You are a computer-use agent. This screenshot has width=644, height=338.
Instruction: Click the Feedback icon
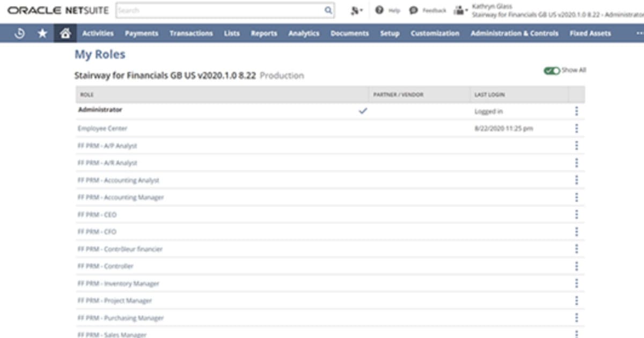pos(413,10)
